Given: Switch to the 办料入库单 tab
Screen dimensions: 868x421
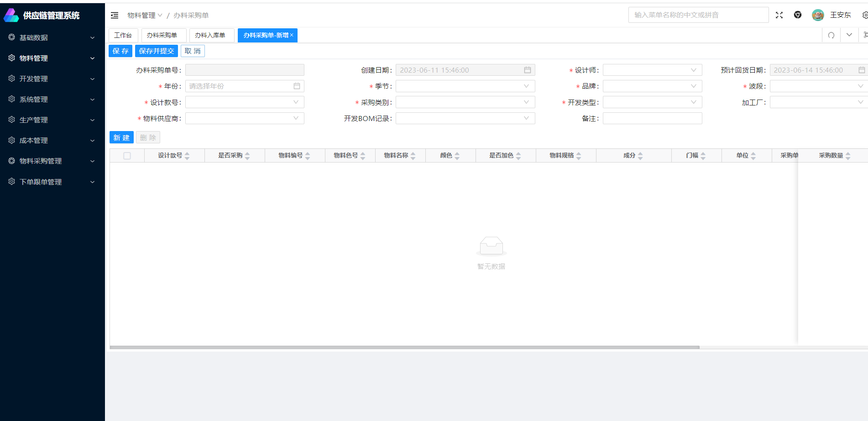Looking at the screenshot, I should coord(210,35).
